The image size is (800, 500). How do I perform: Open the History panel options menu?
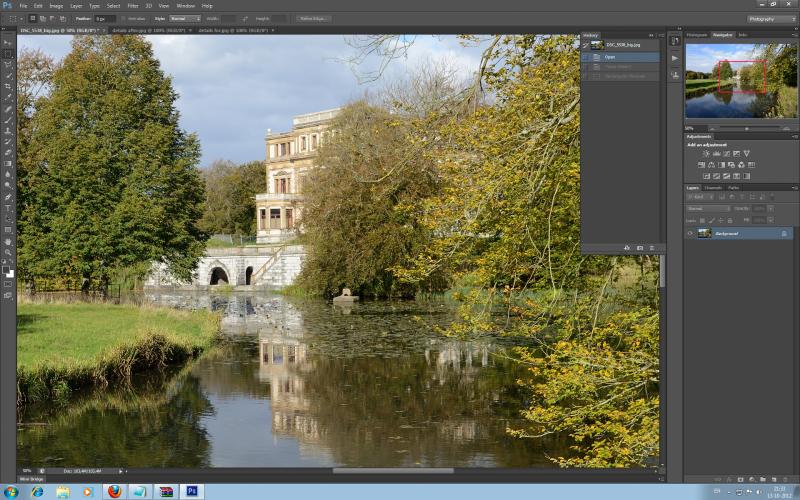[x=661, y=35]
